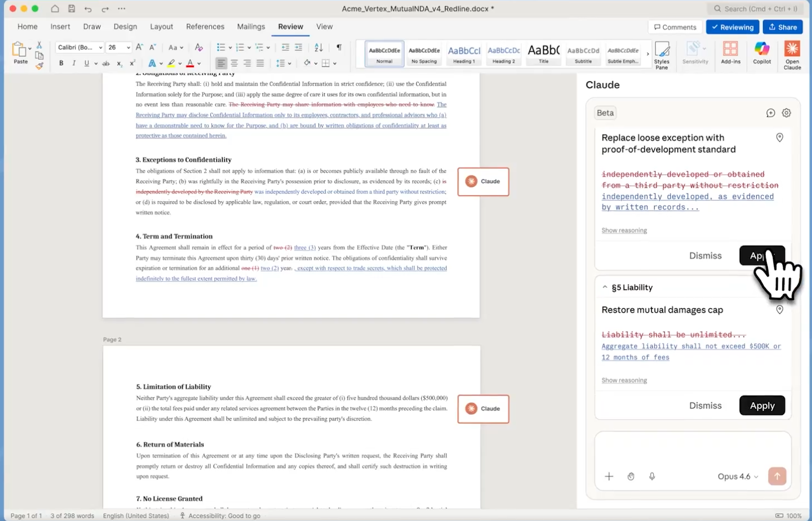Toggle italic formatting

(74, 64)
